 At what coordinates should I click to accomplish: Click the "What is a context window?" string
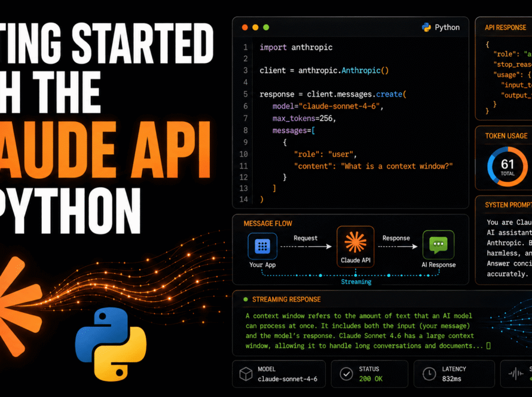(397, 166)
